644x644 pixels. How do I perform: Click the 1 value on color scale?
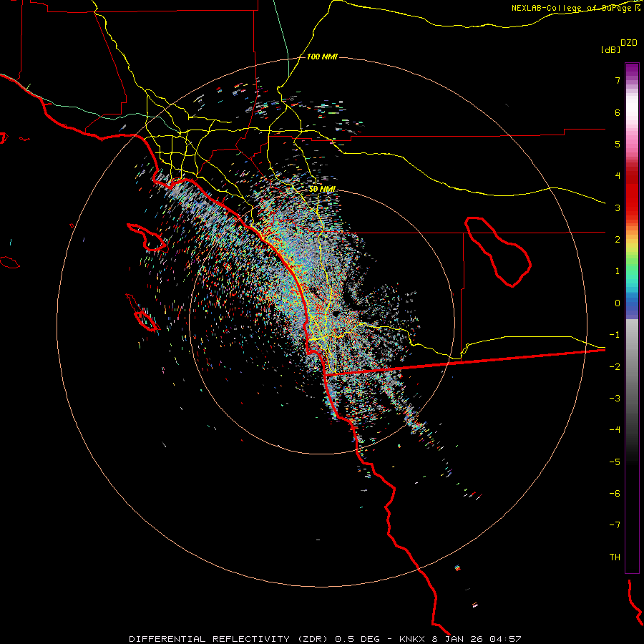pos(618,271)
